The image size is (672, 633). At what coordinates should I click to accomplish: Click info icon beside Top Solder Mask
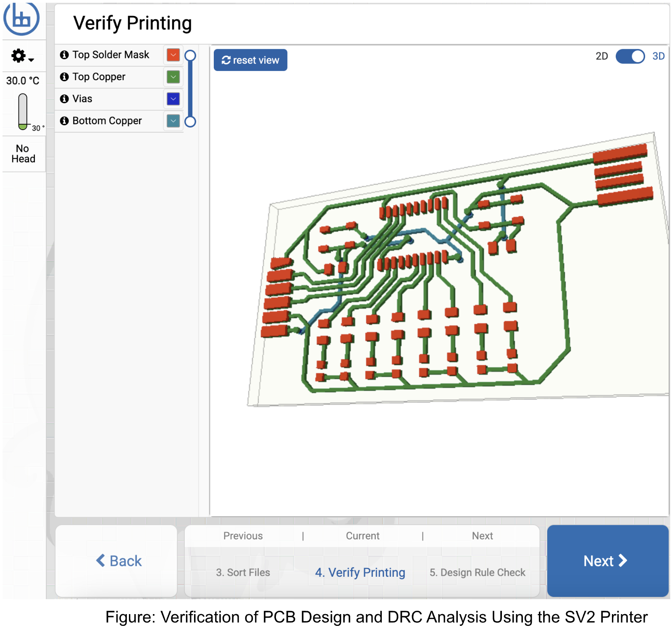64,55
